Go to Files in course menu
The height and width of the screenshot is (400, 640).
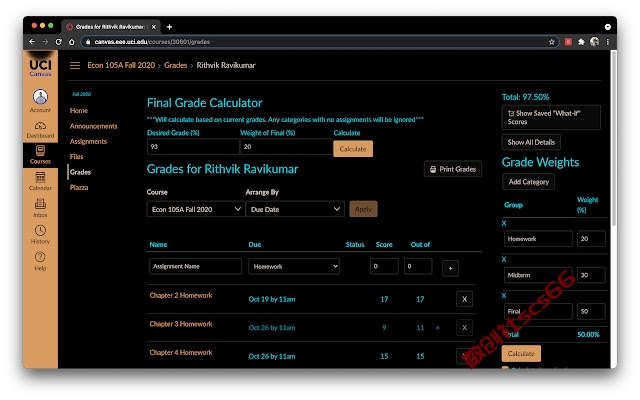(x=76, y=157)
